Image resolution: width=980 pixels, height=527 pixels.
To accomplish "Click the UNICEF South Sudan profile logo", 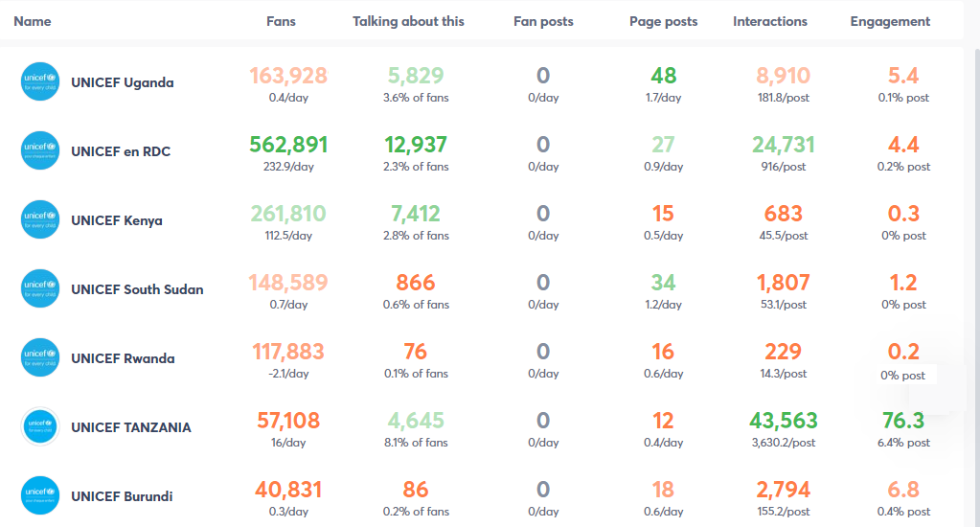I will tap(40, 288).
